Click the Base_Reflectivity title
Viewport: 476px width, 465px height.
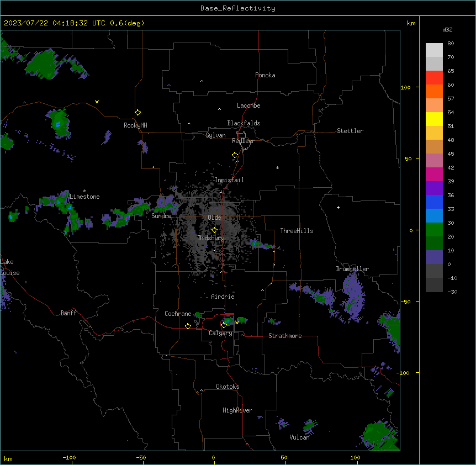coord(238,8)
